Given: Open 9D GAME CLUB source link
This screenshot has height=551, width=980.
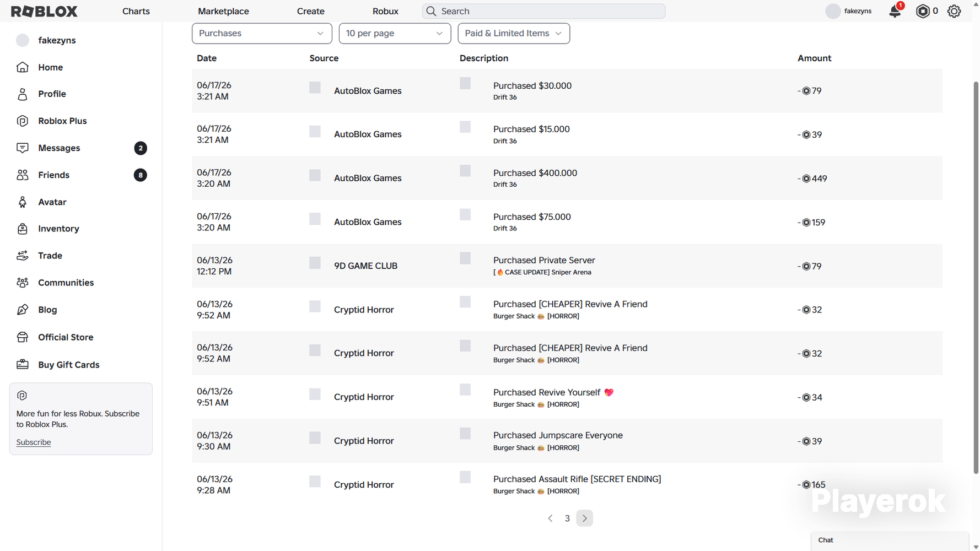Looking at the screenshot, I should [365, 266].
